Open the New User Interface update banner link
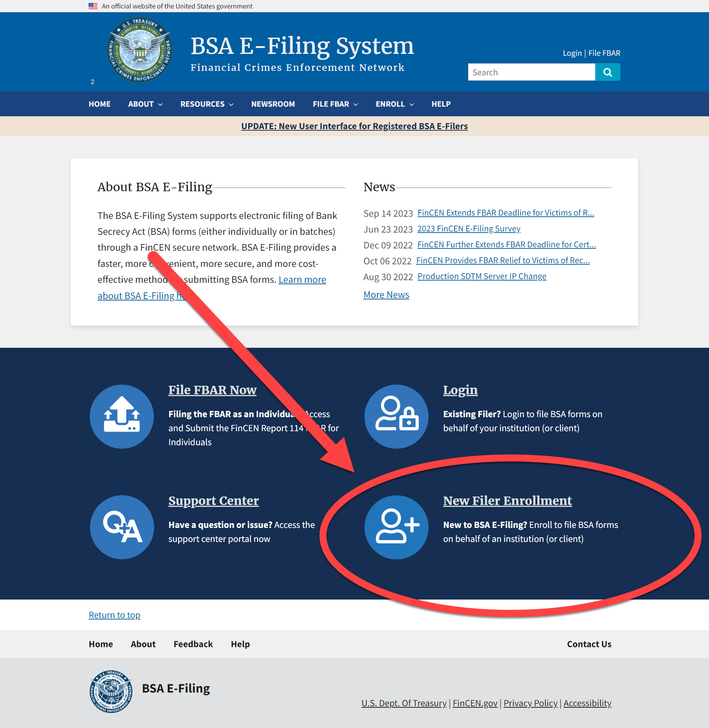The height and width of the screenshot is (728, 709). click(354, 126)
